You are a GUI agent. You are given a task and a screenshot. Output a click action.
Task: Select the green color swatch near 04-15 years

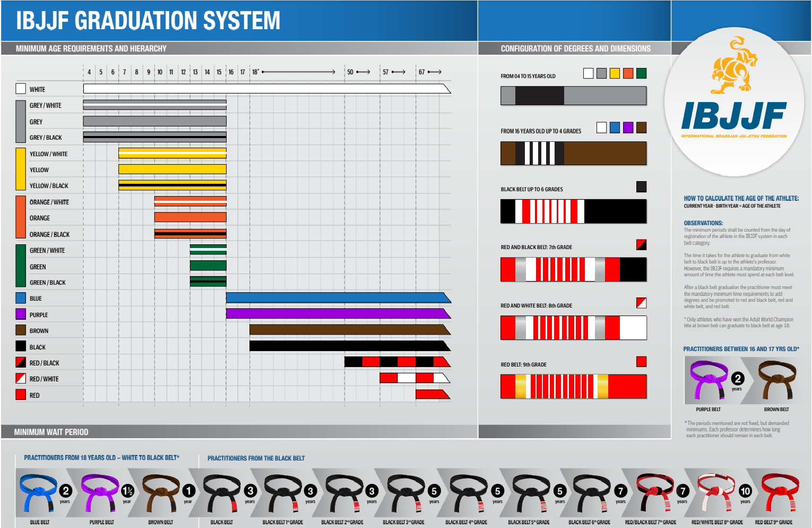(642, 73)
